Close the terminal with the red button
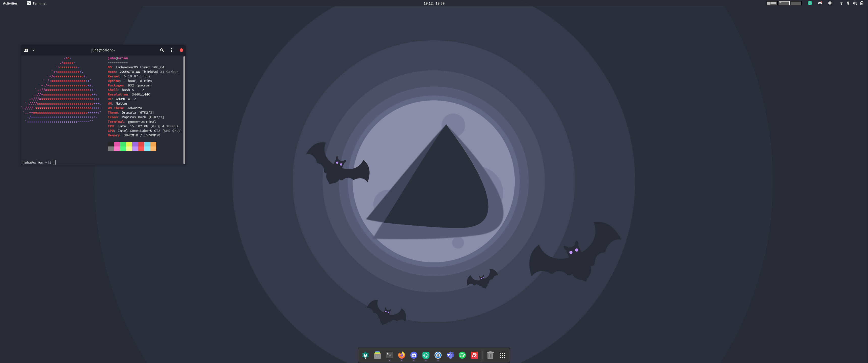 point(181,50)
